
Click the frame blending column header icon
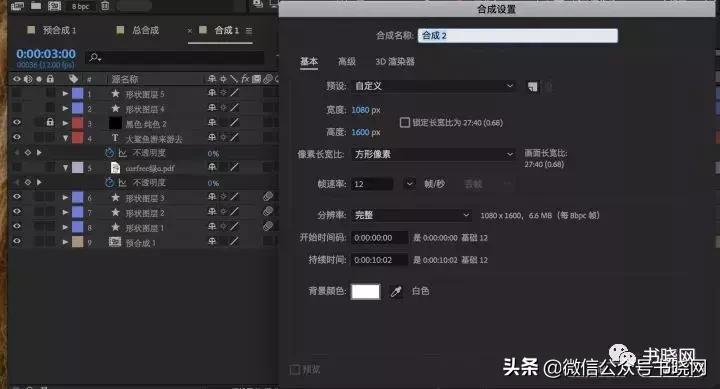[256, 79]
